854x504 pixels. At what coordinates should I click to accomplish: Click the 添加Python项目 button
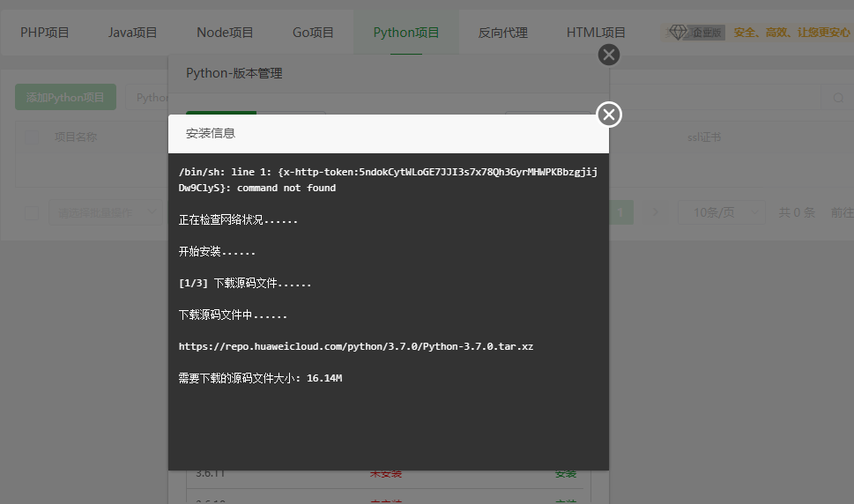[65, 98]
